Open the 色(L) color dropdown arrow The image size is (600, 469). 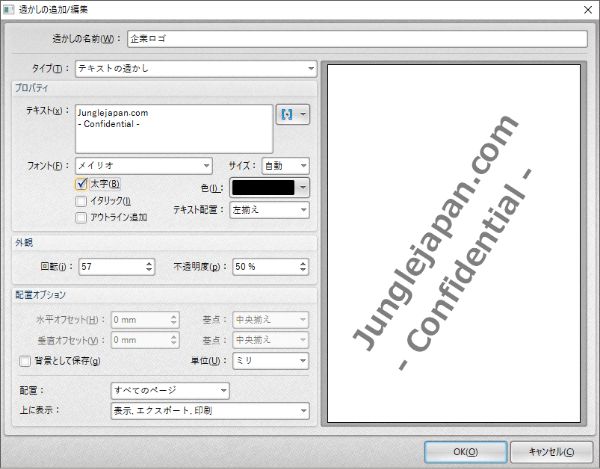[303, 187]
